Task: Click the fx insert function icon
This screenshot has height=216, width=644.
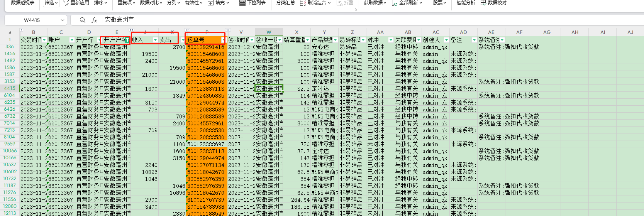Action: pyautogui.click(x=94, y=20)
